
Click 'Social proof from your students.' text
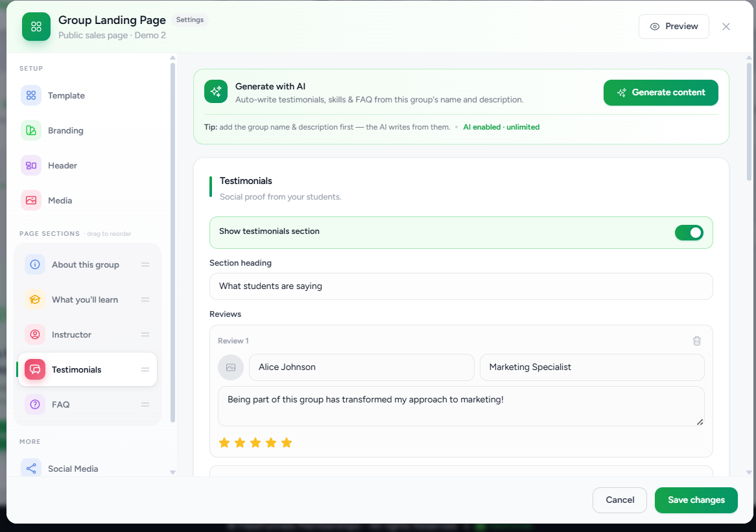click(x=280, y=196)
